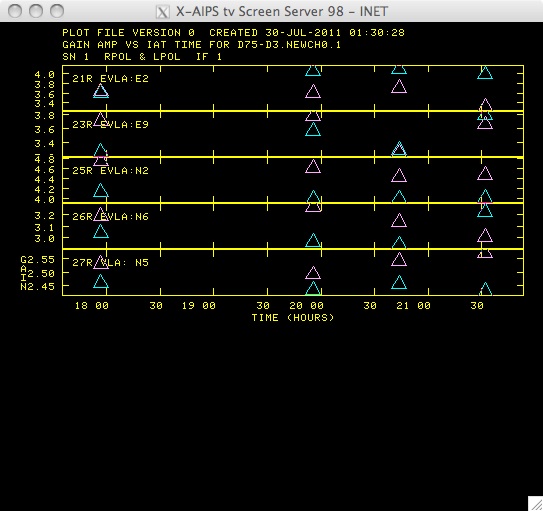Click cyan triangle near 21:30 in 21R EVLA:E2 plot
The width and height of the screenshot is (543, 511).
(484, 73)
